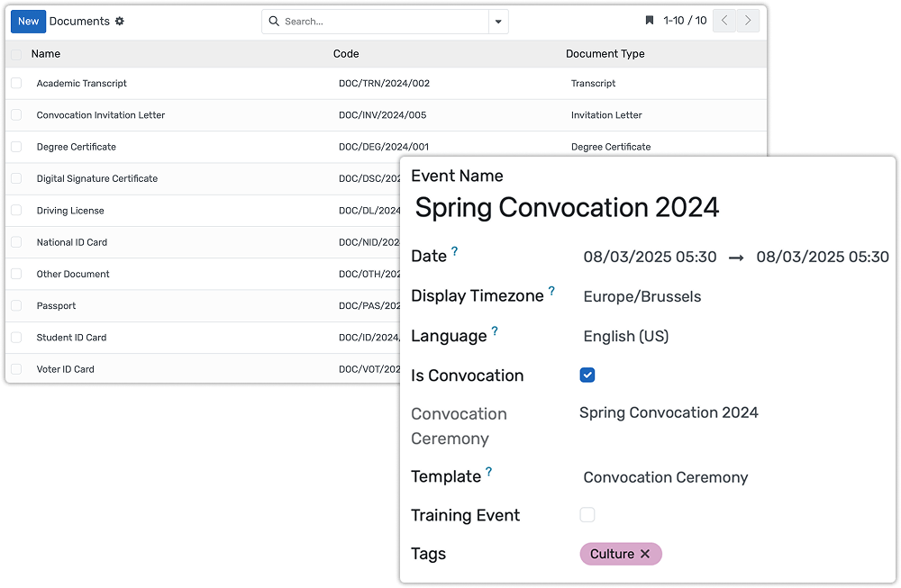
Task: Click the New button
Action: coord(28,21)
